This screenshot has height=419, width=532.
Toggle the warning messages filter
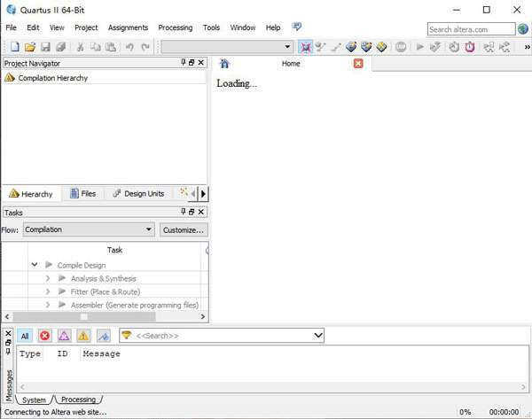[83, 336]
